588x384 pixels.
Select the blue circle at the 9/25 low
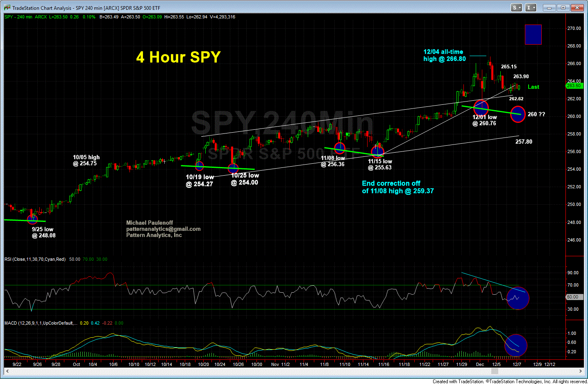32,219
